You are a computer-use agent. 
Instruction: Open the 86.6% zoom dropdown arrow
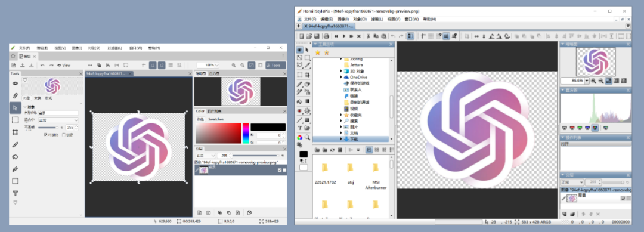pyautogui.click(x=587, y=81)
